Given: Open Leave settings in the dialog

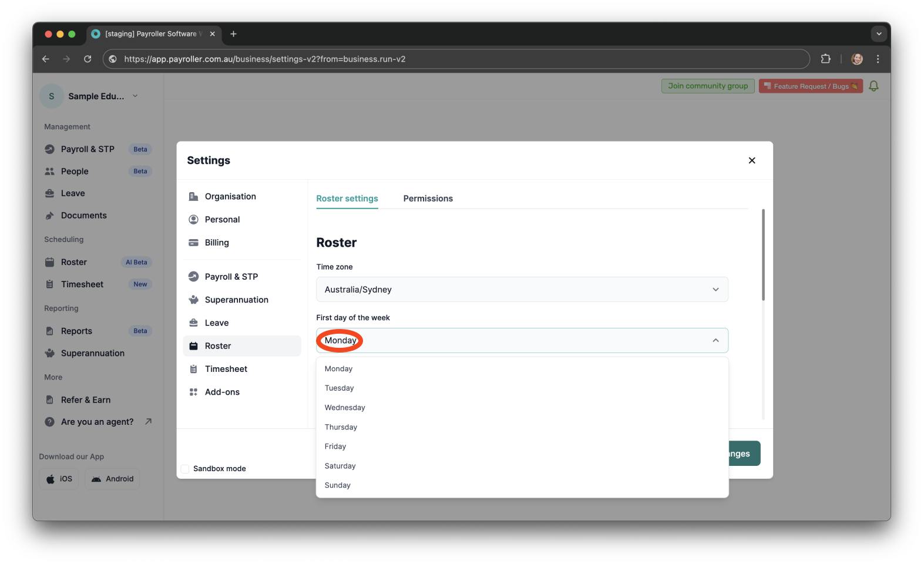Looking at the screenshot, I should coord(242,323).
